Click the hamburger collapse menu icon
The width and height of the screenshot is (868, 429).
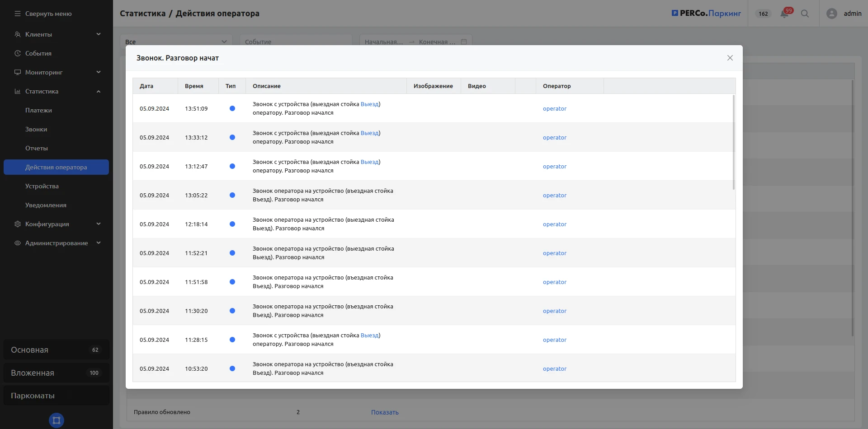point(18,14)
